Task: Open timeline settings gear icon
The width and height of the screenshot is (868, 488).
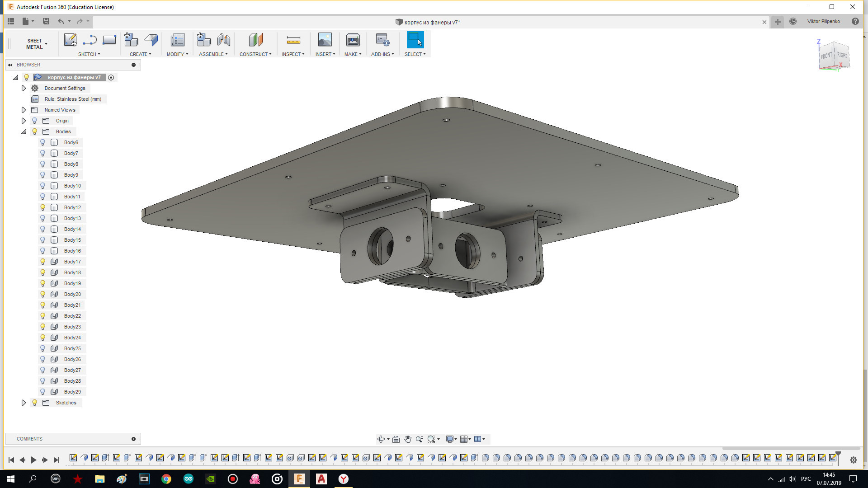Action: pos(854,460)
